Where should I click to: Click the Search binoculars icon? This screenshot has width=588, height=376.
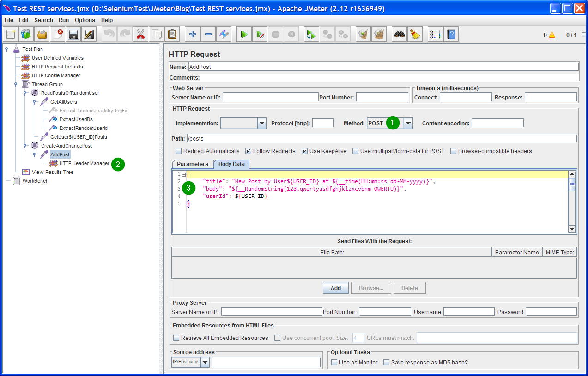(399, 34)
